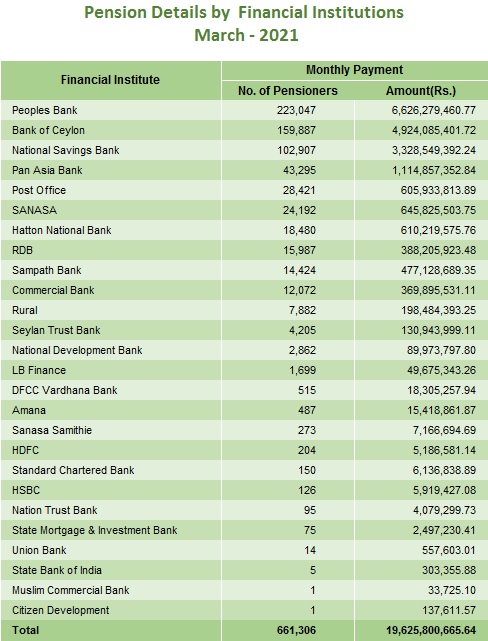Select the Monthly Payment header cell
488x641 pixels.
point(354,70)
